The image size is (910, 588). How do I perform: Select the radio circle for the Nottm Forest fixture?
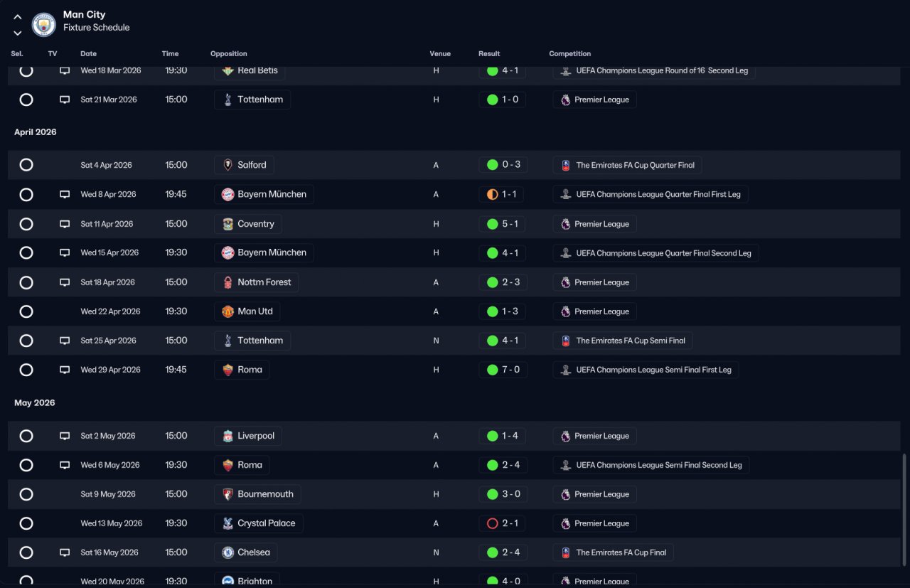pyautogui.click(x=26, y=282)
